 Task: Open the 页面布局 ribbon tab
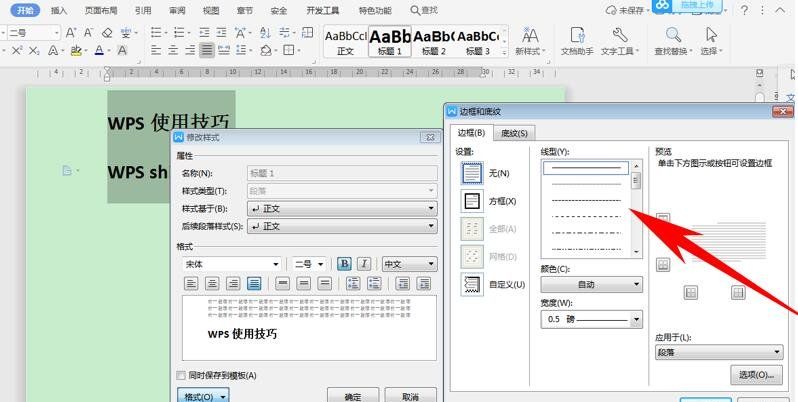click(100, 10)
